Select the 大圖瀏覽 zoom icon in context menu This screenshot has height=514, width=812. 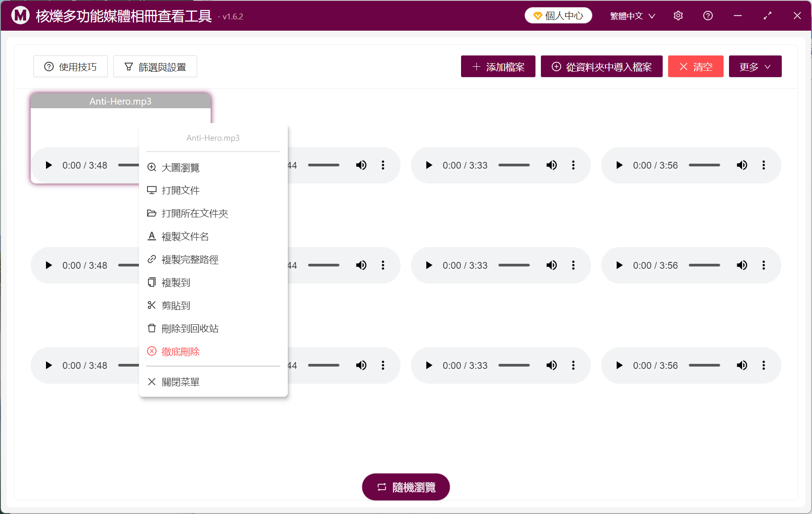[152, 167]
